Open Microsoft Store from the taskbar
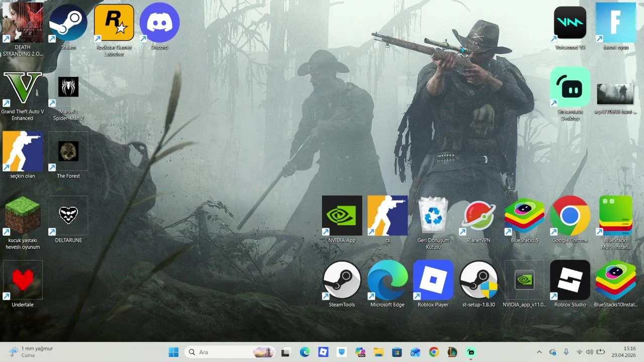Screen dimensions: 644x362 point(397,352)
